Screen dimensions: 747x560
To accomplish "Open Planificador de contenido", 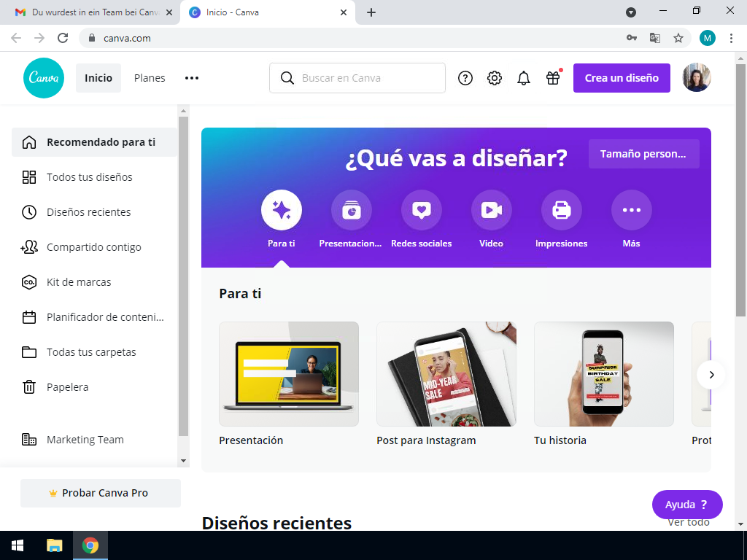I will (94, 317).
